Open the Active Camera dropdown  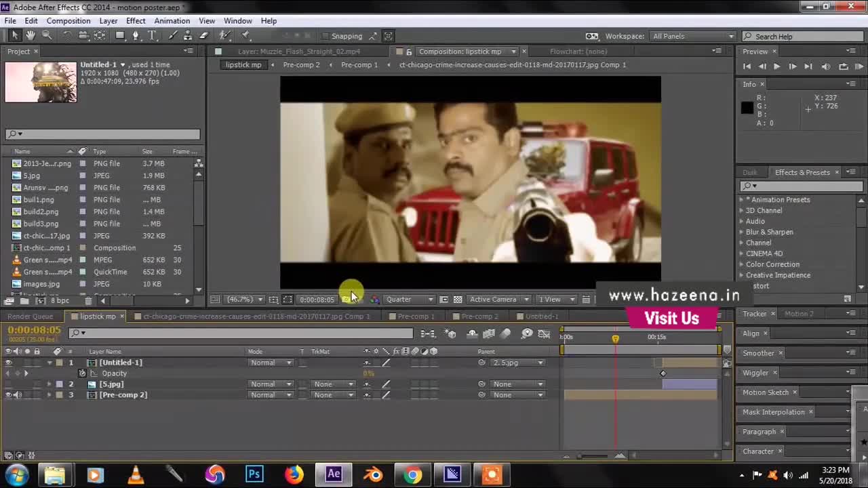499,300
